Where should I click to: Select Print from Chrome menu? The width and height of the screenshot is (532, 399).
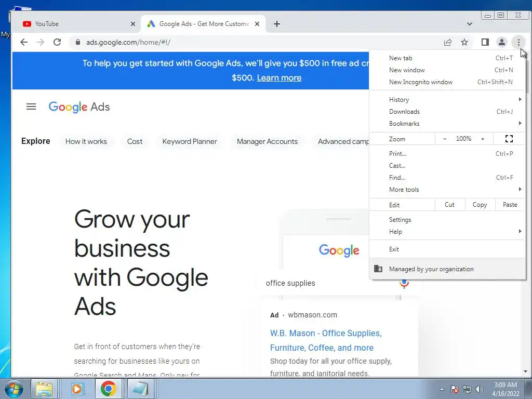[447, 153]
